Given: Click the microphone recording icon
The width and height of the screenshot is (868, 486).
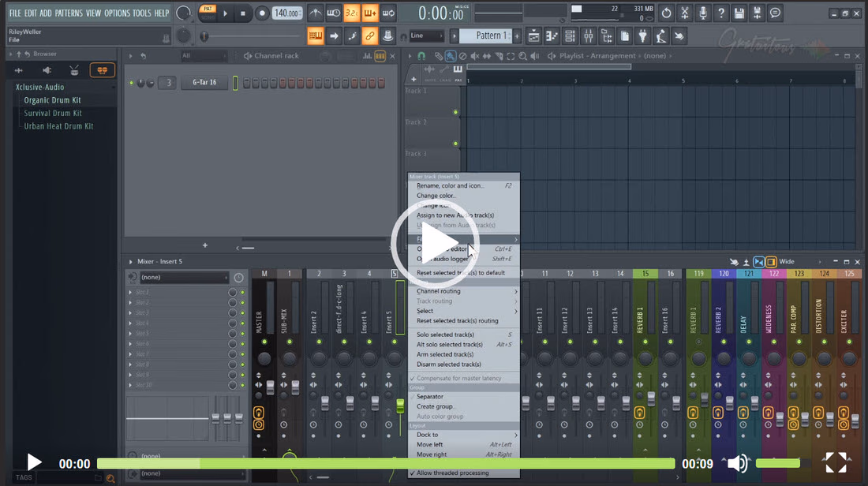Looking at the screenshot, I should click(x=703, y=13).
